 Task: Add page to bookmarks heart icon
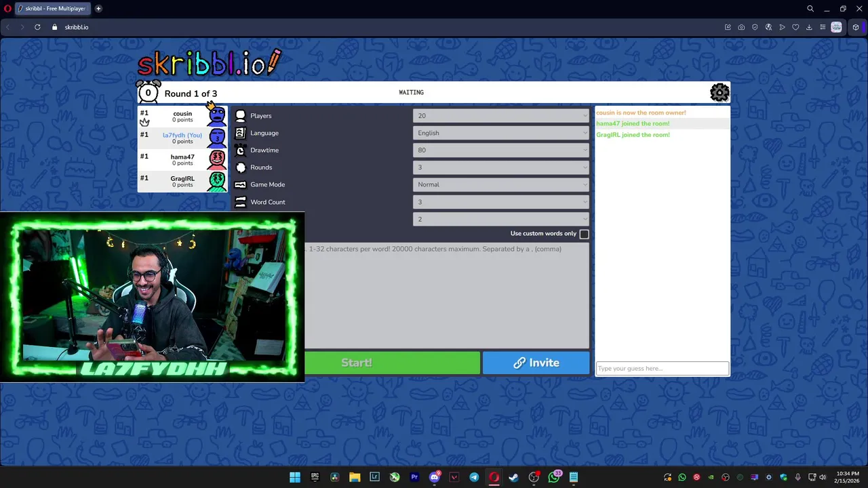pos(795,27)
